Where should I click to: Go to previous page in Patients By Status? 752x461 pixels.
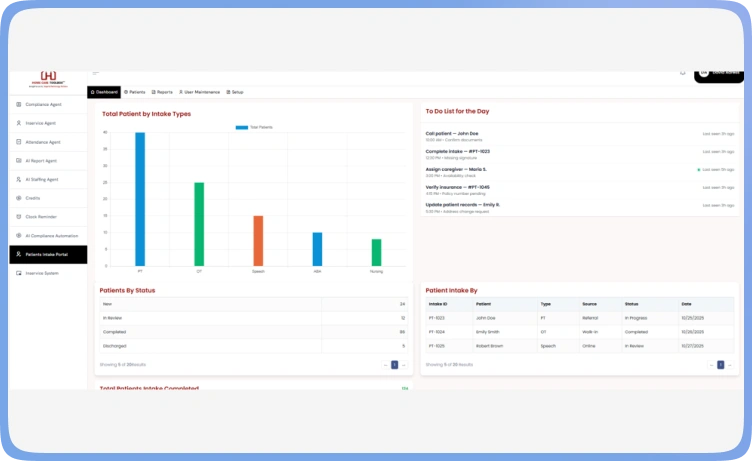point(386,365)
